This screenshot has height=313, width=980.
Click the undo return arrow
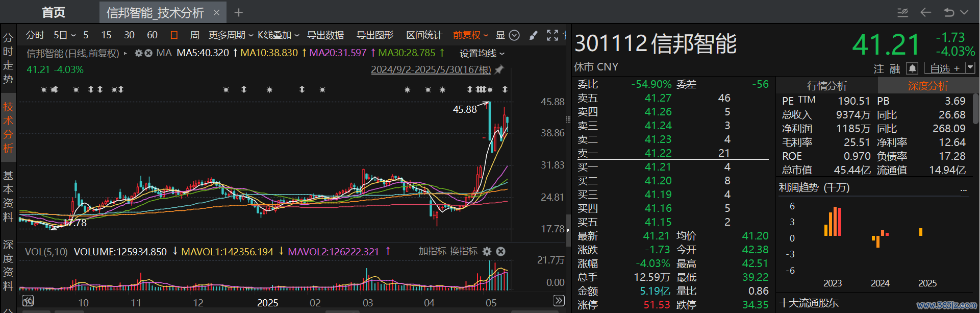point(948,12)
